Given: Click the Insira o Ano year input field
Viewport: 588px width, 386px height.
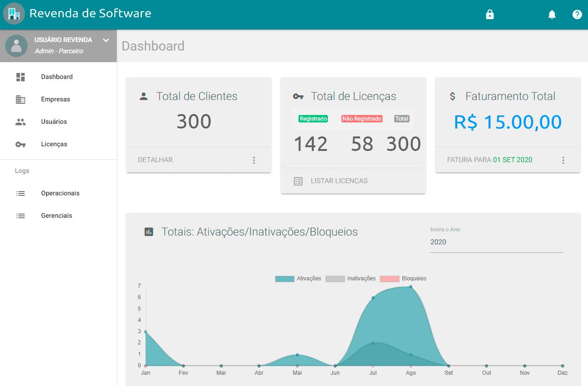Looking at the screenshot, I should click(x=496, y=243).
